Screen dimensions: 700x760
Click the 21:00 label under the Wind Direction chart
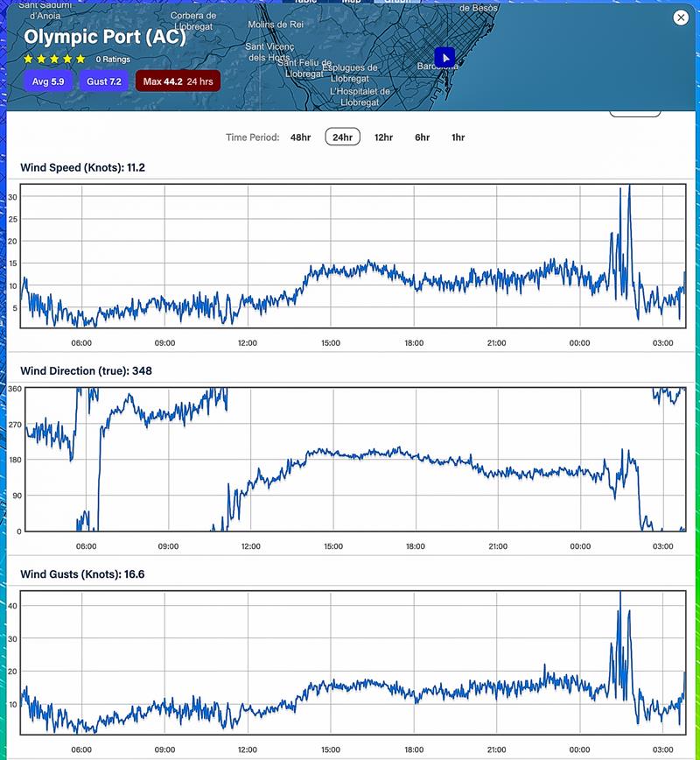pyautogui.click(x=498, y=546)
